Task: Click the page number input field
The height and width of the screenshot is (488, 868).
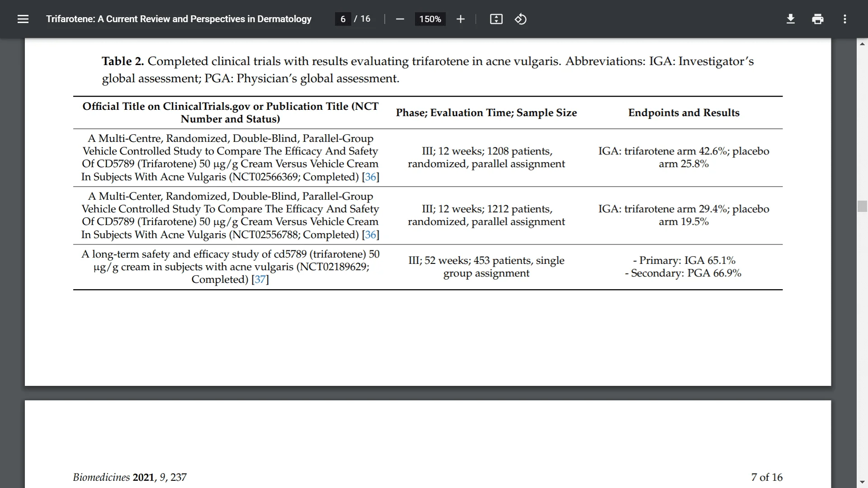Action: (x=343, y=19)
